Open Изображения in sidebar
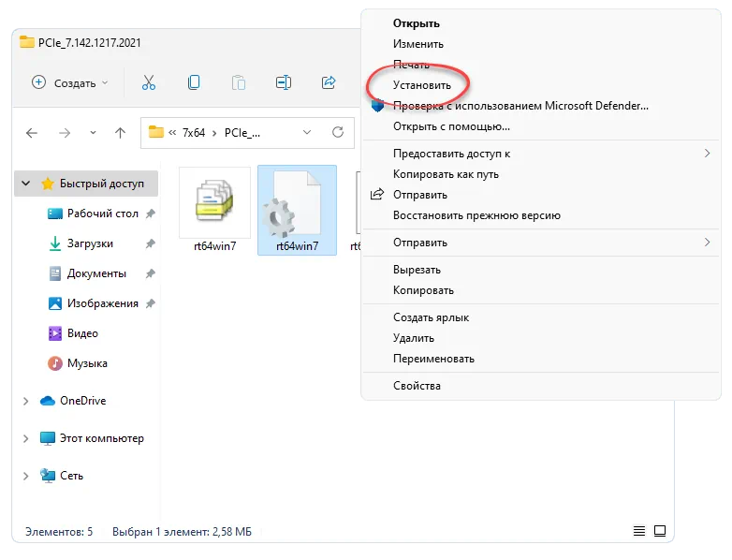Image resolution: width=732 pixels, height=560 pixels. [103, 303]
